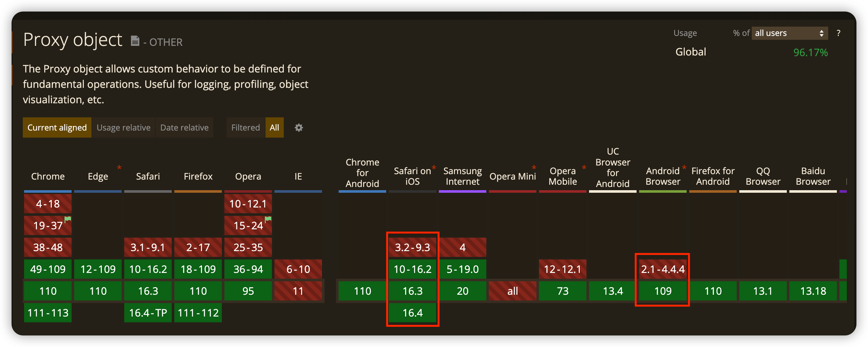Click the document spec icon beside Proxy object

(135, 41)
